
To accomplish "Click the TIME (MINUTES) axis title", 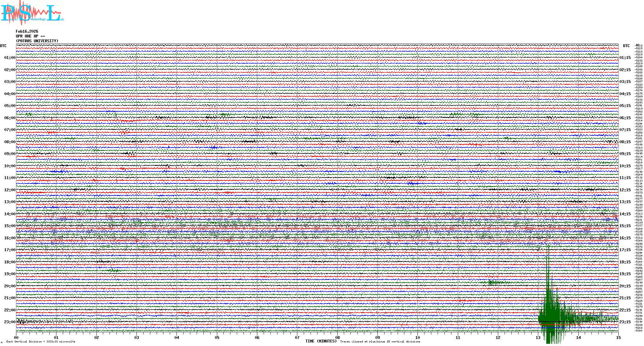I will (x=321, y=341).
